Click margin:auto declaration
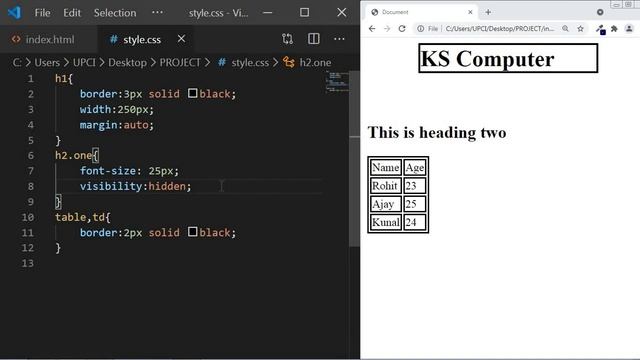Image resolution: width=640 pixels, height=360 pixels. (x=117, y=124)
